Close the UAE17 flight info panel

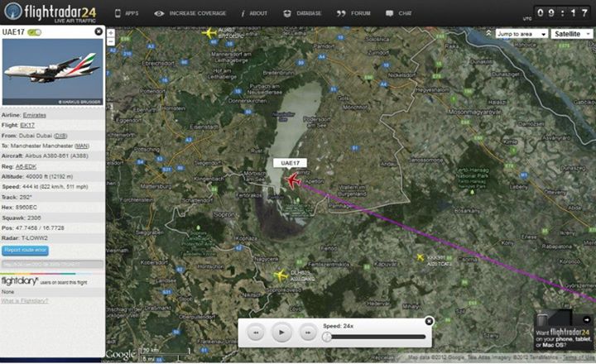pos(99,31)
